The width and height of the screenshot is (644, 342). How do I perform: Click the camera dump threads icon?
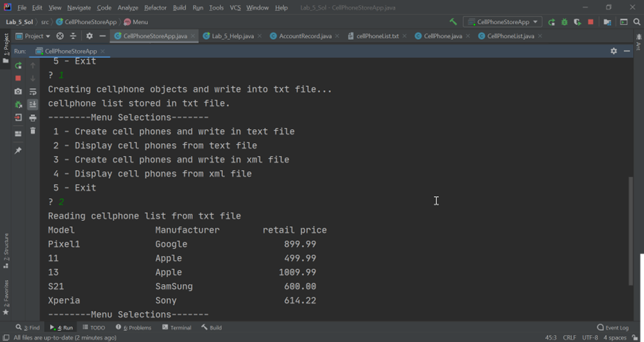18,92
